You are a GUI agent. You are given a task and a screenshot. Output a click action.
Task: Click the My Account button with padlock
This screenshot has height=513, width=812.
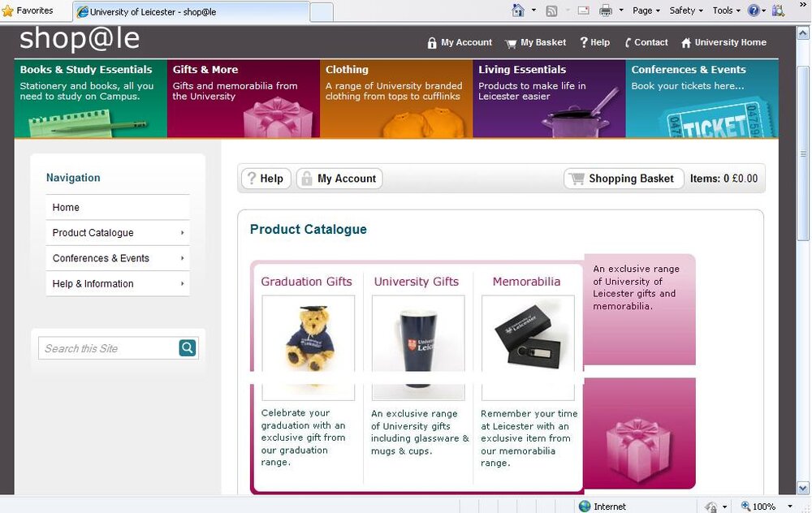tap(339, 179)
